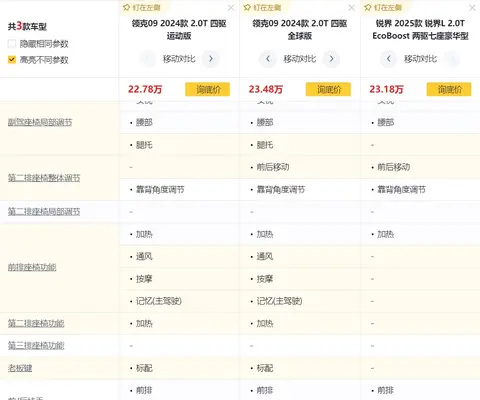Move 领克09 运动版 column right
The image size is (480, 400).
[211, 59]
